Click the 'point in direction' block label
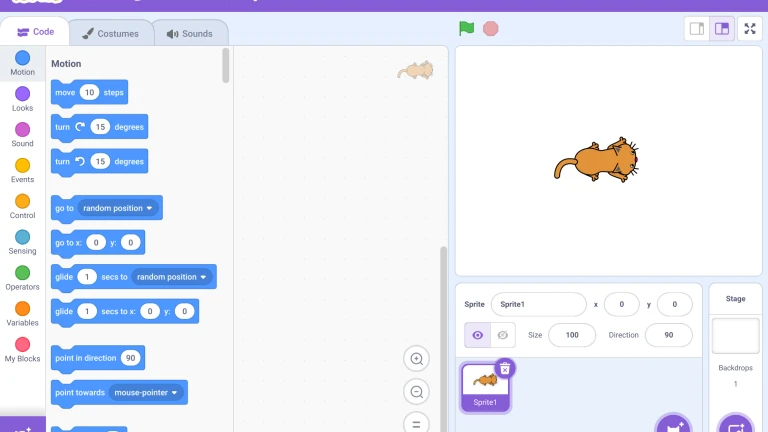Screen dimensions: 768x432 coord(86,358)
